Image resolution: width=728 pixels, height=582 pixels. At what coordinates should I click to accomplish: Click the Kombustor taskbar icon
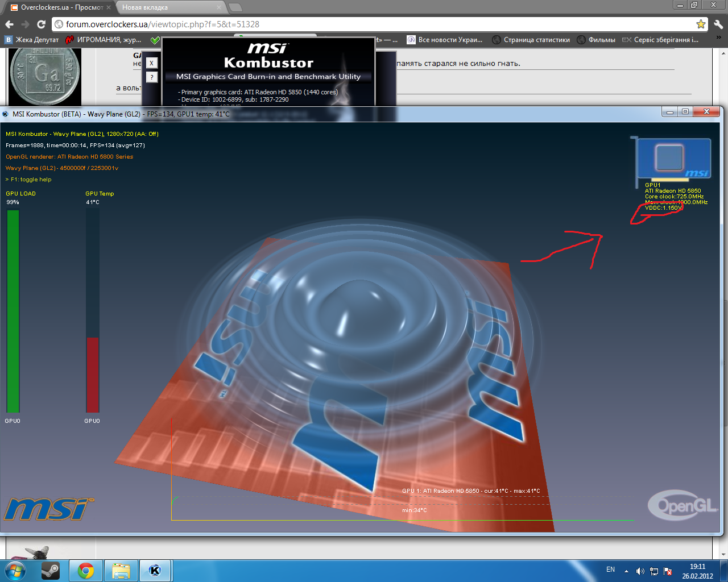(155, 571)
